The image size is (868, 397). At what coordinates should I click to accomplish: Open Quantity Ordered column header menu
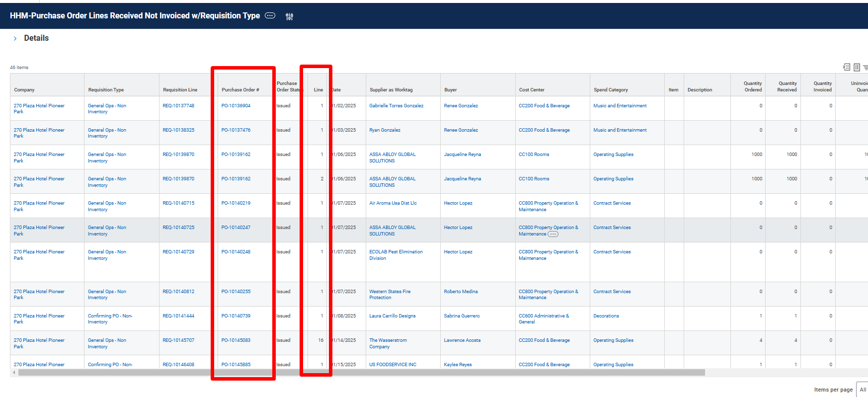coord(753,86)
